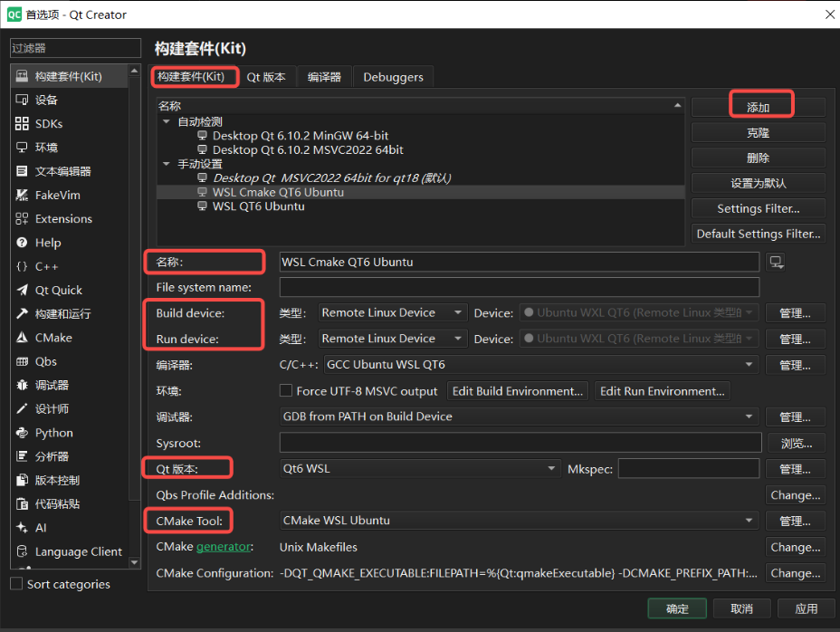Open the 分析器 analyzer icon
This screenshot has width=840, height=632.
(22, 456)
